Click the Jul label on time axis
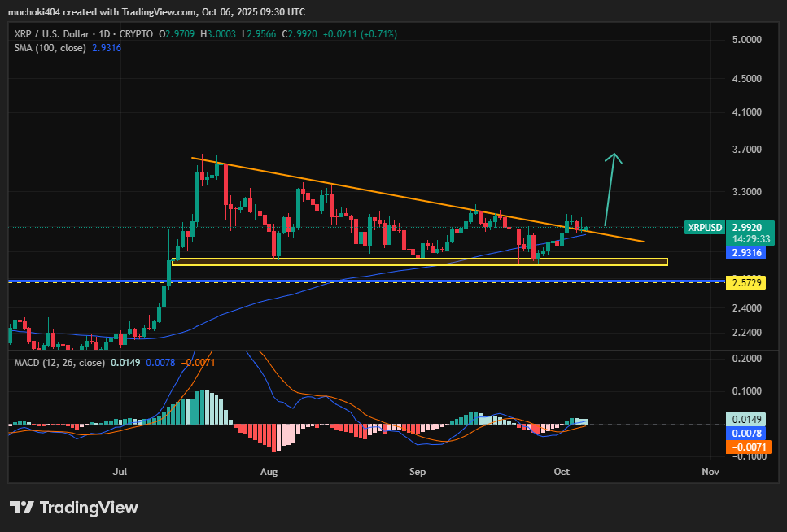Viewport: 787px width, 532px height. (x=121, y=471)
